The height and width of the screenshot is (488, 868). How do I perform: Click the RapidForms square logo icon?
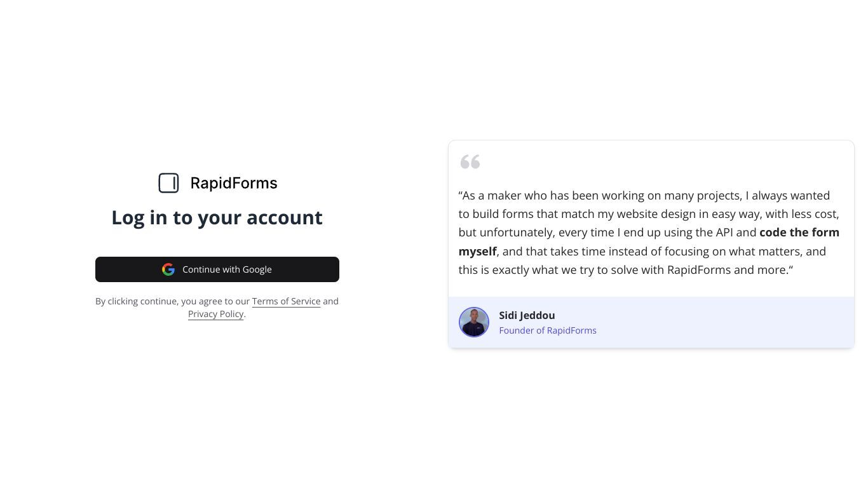click(168, 183)
